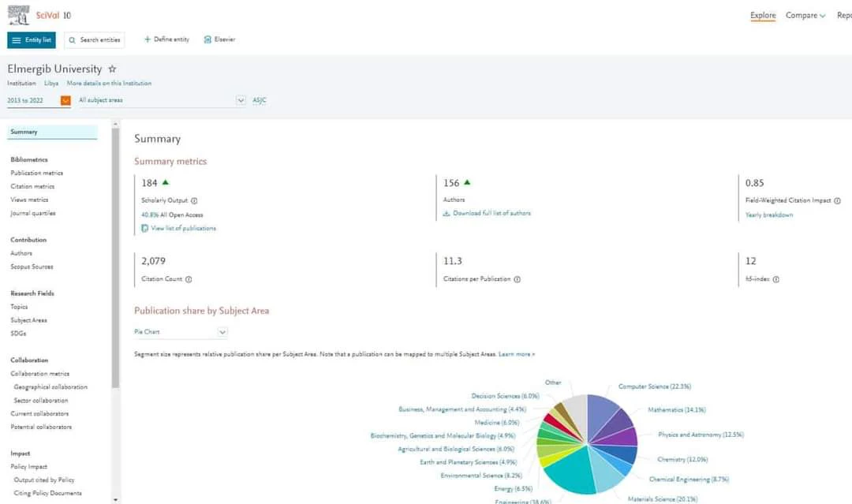
Task: Open Sector collaboration in sidebar
Action: pos(41,400)
